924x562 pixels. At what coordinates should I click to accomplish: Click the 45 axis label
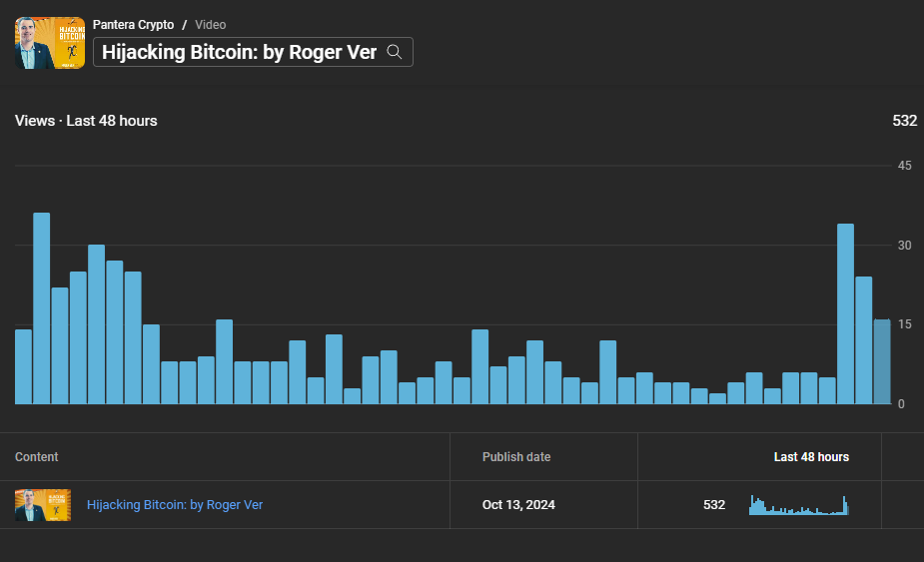tap(905, 166)
